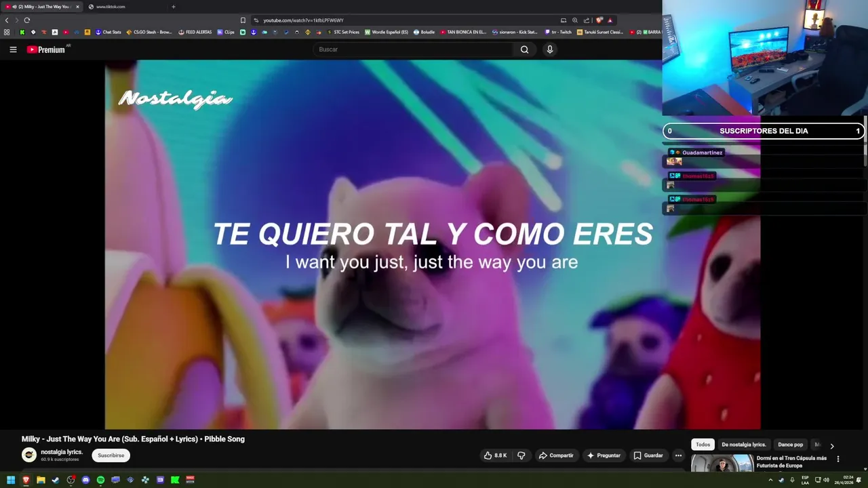Screen dimensions: 868x488
Task: Open Discord from the taskbar
Action: point(85,480)
